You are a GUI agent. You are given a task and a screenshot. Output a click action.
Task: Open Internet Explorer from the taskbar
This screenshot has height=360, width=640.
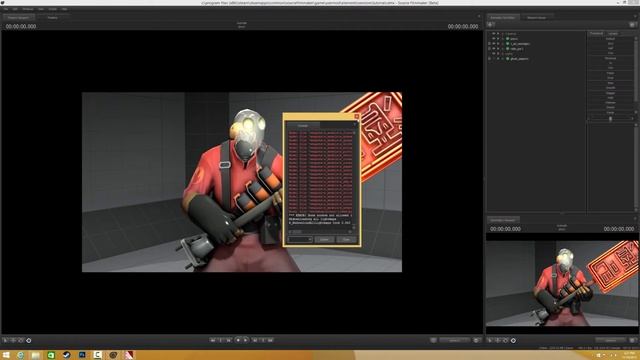tap(20, 355)
